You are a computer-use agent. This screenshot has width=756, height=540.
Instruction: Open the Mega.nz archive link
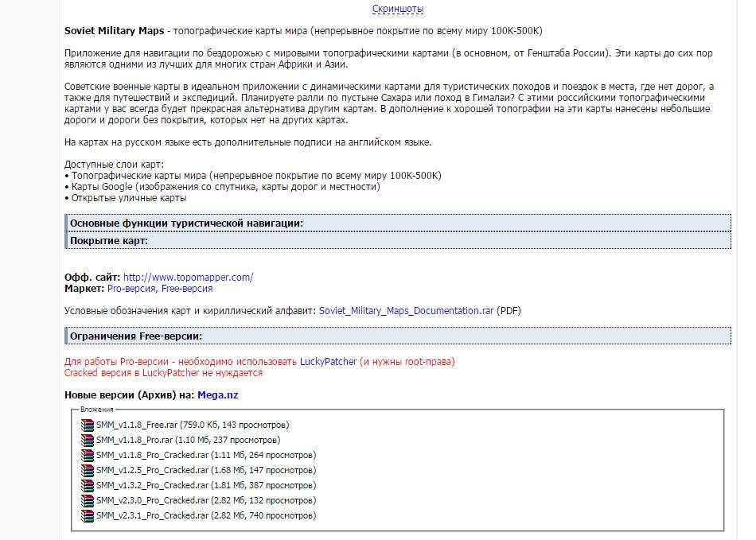click(x=218, y=395)
